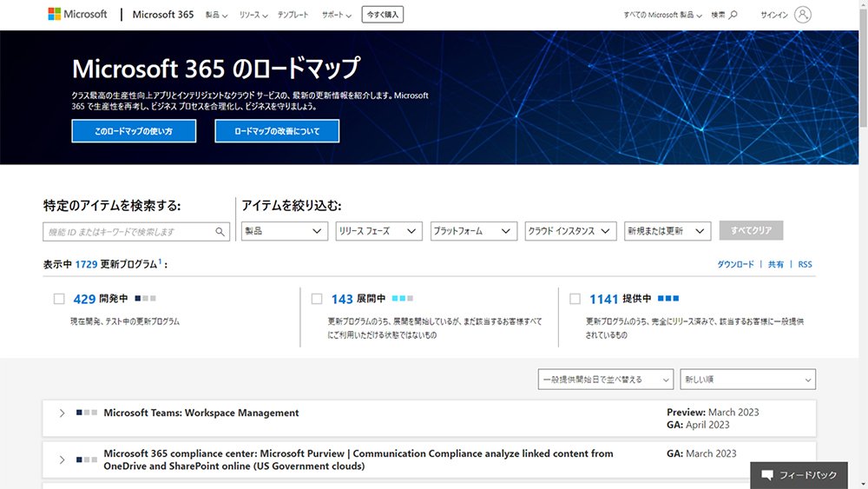868x489 pixels.
Task: Click status icon beside Teams Workspace Management
Action: [x=86, y=413]
